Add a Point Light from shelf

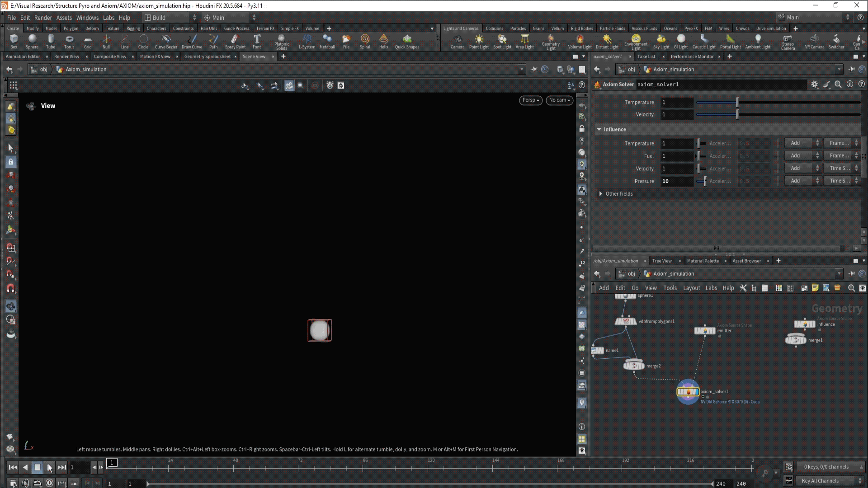tap(479, 41)
